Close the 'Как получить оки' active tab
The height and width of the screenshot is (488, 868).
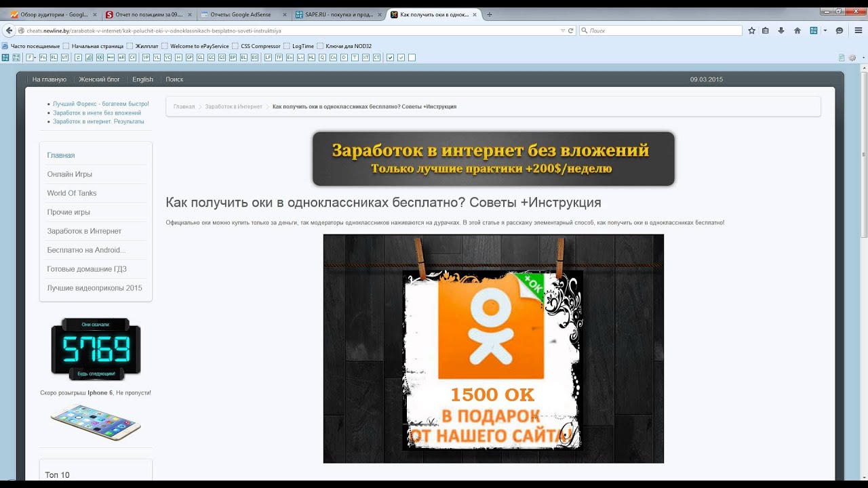click(476, 14)
